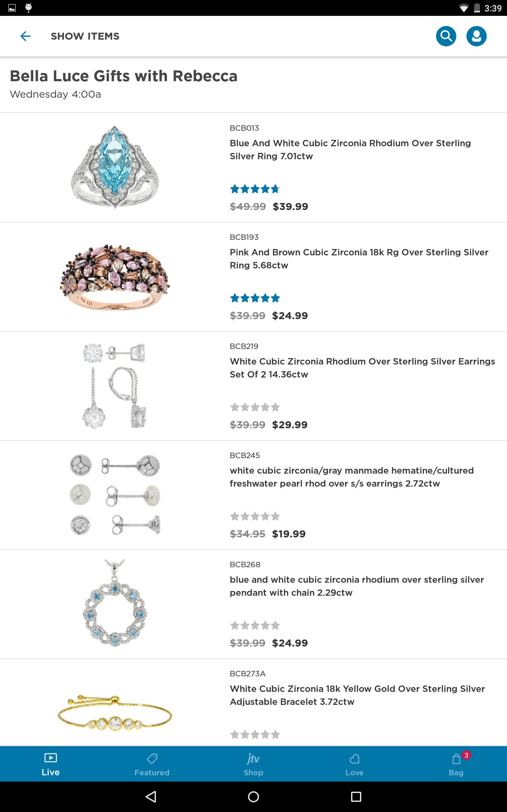Open Pink And Brown Cubic Zirconia ring title
The image size is (507, 812).
point(359,259)
